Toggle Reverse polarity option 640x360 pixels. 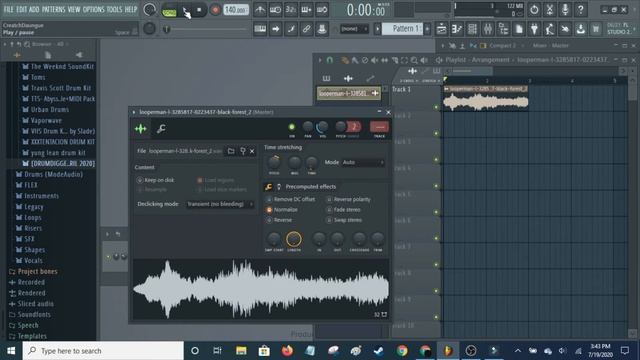(349, 199)
